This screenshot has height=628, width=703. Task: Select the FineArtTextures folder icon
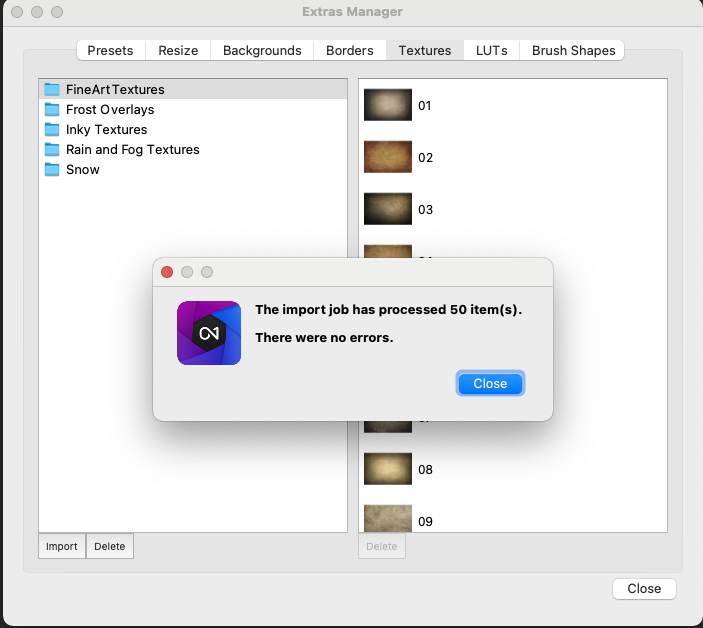click(x=52, y=90)
